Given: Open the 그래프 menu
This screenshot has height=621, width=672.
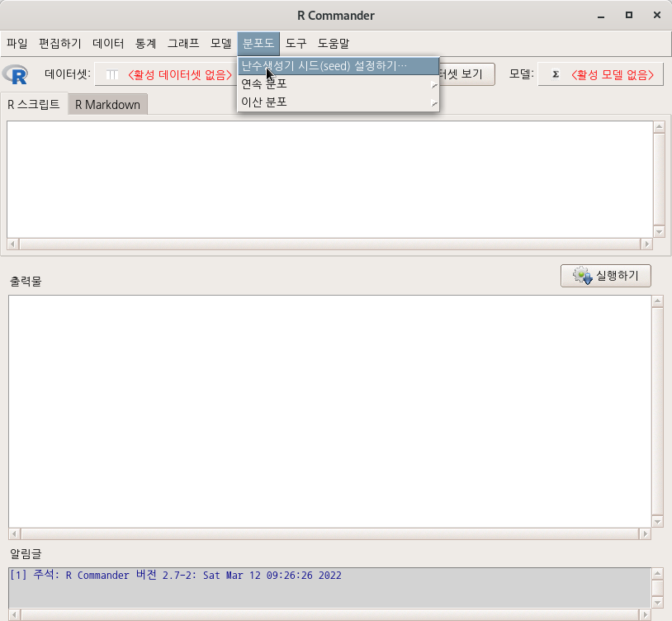Looking at the screenshot, I should point(183,43).
